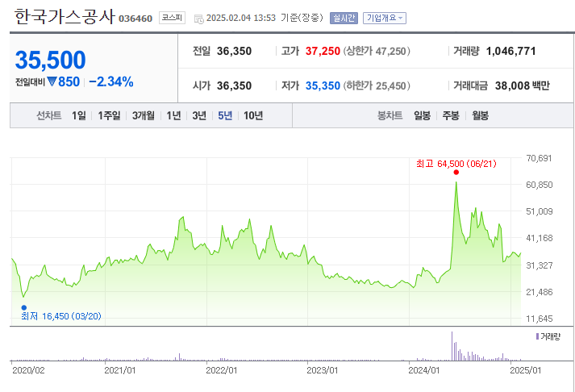Viewport: 575px width, 392px height.
Task: Click the stock code 036460
Action: (135, 19)
